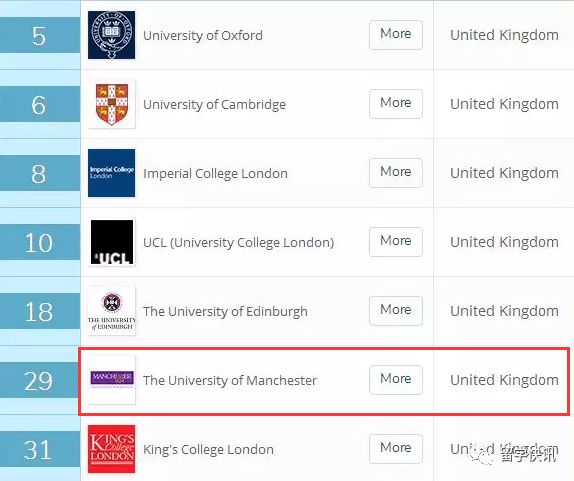Image resolution: width=574 pixels, height=481 pixels.
Task: Click More button for University of Cambridge
Action: pyautogui.click(x=396, y=104)
